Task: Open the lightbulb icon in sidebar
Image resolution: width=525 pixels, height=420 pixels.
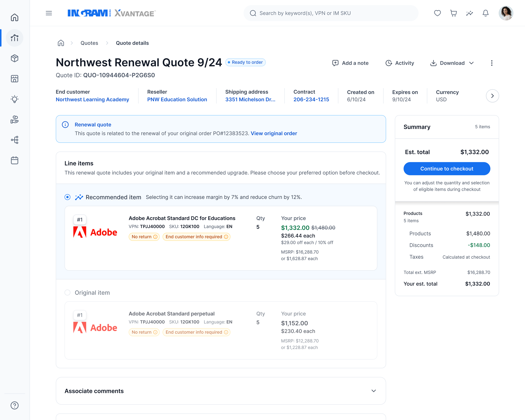Action: coord(15,99)
